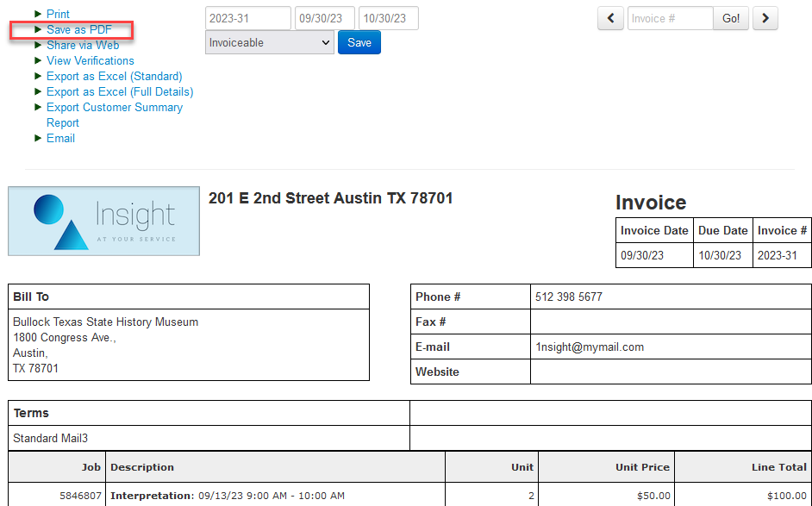This screenshot has width=812, height=506.
Task: Click the Invoice # search input field
Action: point(670,18)
